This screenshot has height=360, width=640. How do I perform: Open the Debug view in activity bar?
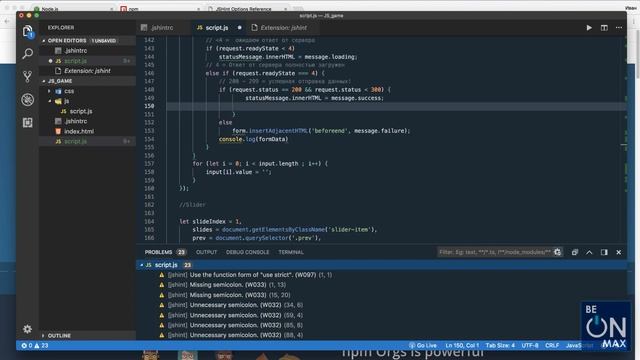click(27, 100)
